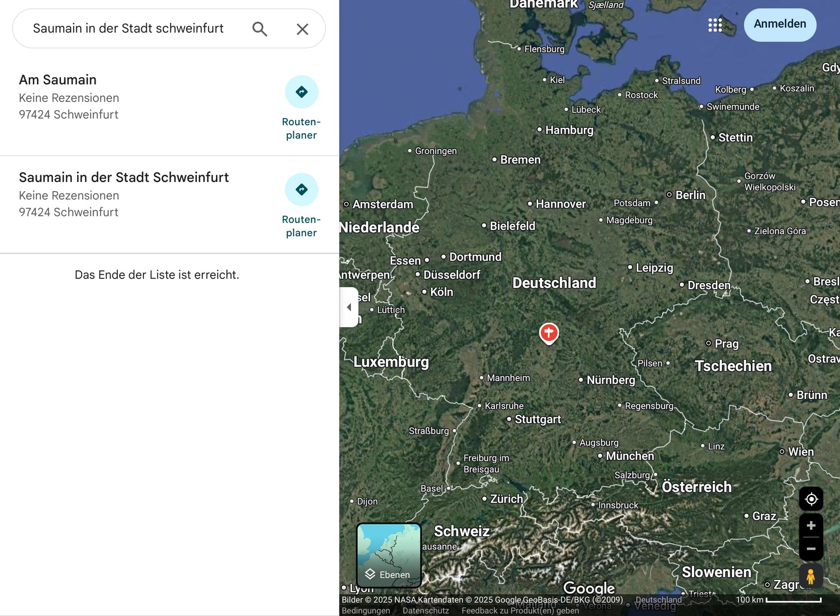The height and width of the screenshot is (616, 840).
Task: Open Routenplaner for Saumain in der Stadt
Action: tap(301, 190)
